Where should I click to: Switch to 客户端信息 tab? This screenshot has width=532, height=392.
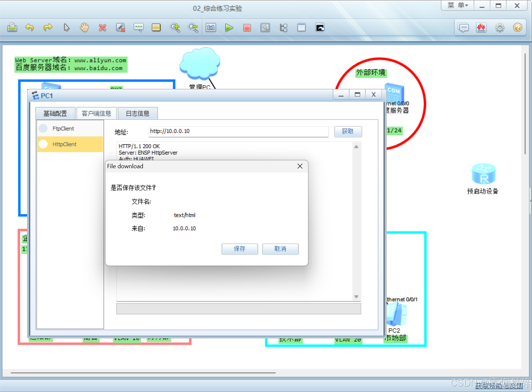click(96, 113)
